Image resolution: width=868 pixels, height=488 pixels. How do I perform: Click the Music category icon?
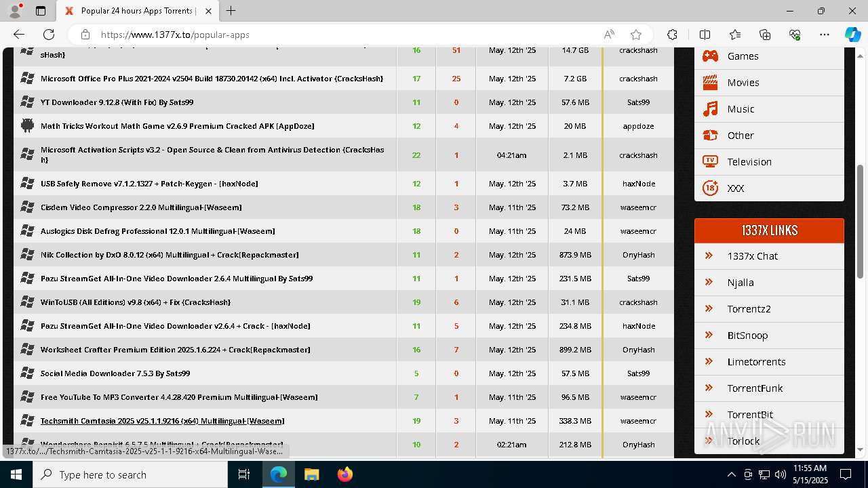[710, 109]
